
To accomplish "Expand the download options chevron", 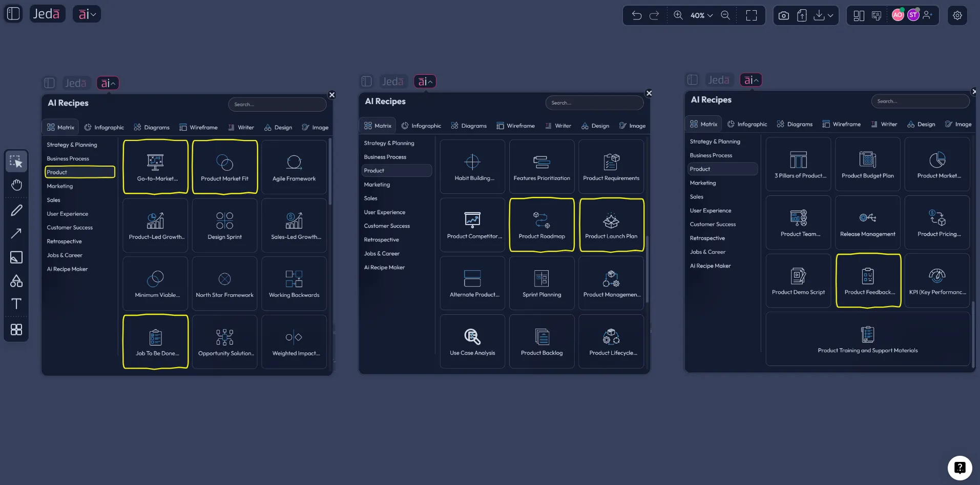I will tap(830, 15).
